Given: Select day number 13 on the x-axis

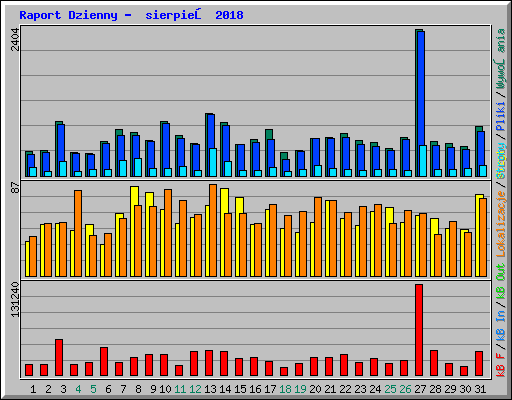Looking at the screenshot, I should coord(210,389).
